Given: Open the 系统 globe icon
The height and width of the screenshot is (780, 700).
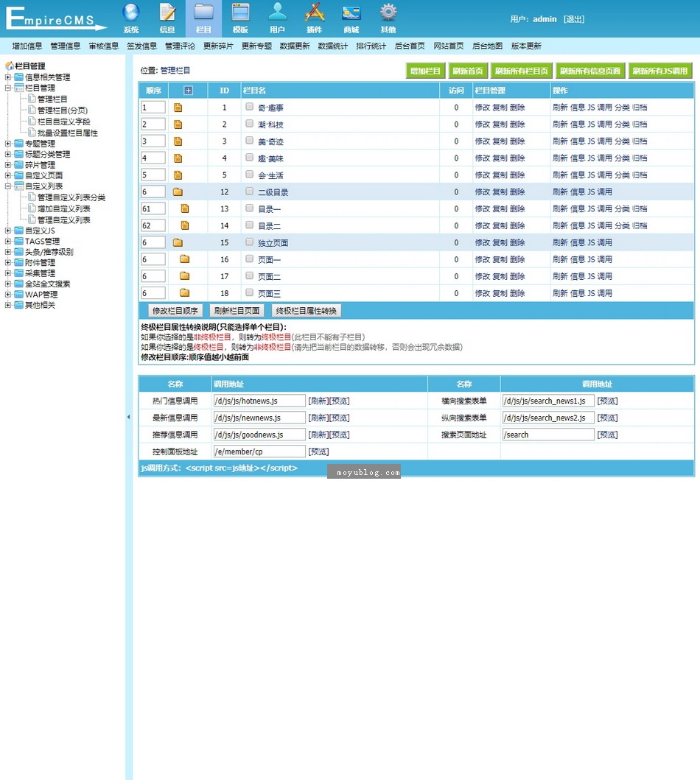Looking at the screenshot, I should coord(131,13).
